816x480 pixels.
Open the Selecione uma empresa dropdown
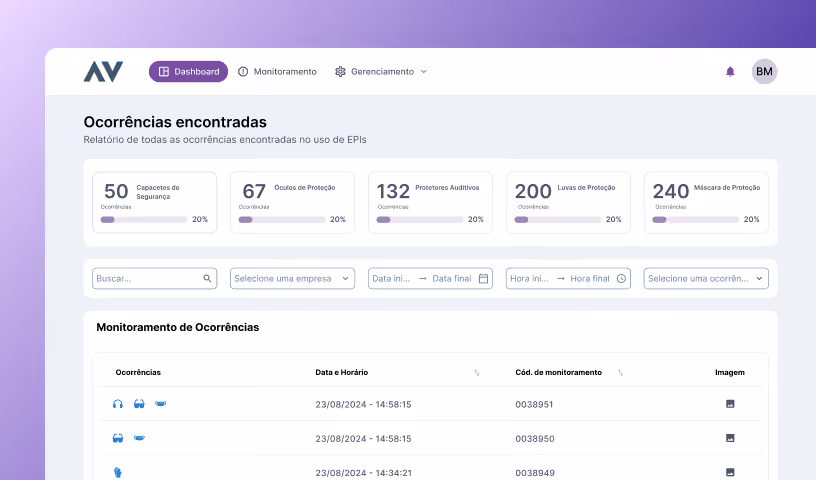[292, 279]
